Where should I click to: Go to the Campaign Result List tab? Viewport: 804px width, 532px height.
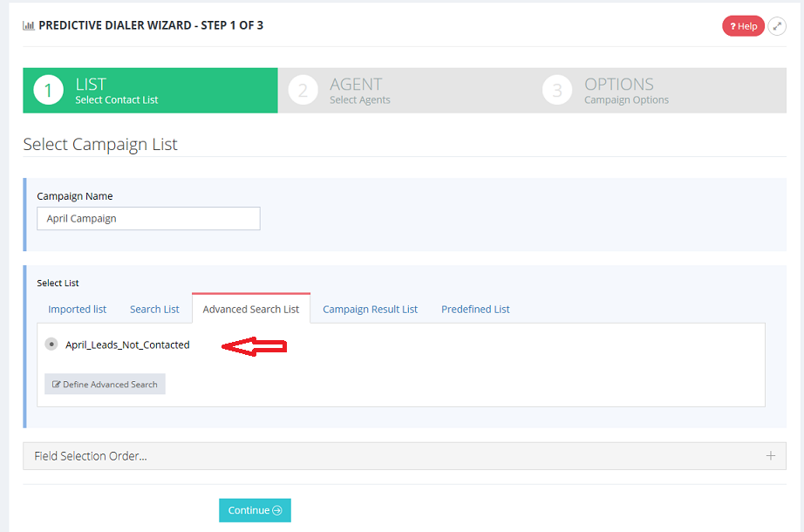(370, 309)
